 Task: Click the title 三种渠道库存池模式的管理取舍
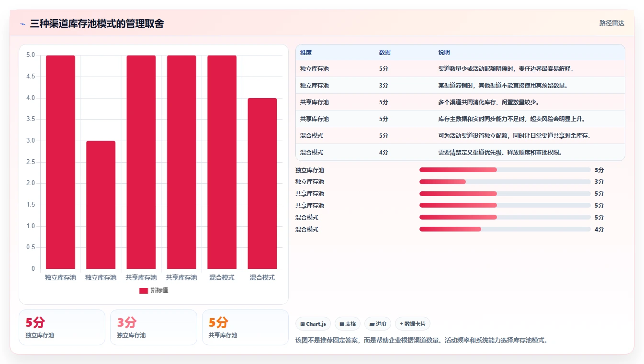97,24
